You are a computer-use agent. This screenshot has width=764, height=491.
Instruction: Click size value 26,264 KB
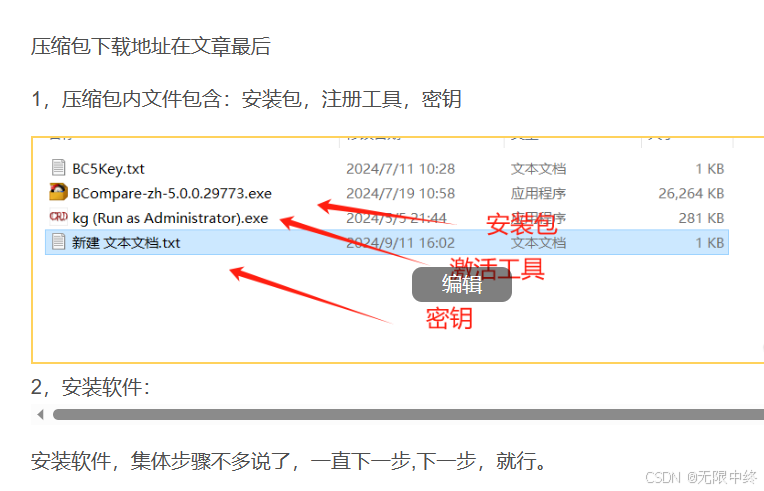tap(691, 193)
